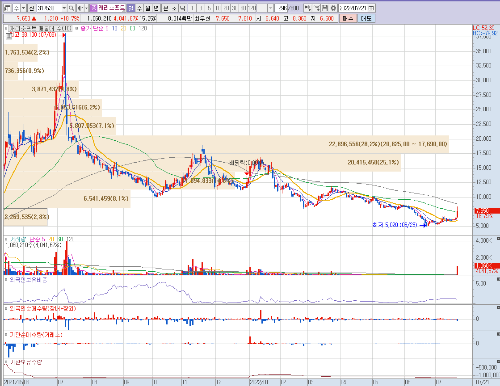The width and height of the screenshot is (500, 386).
Task: Click the purple market badge beside stock name
Action: click(94, 8)
